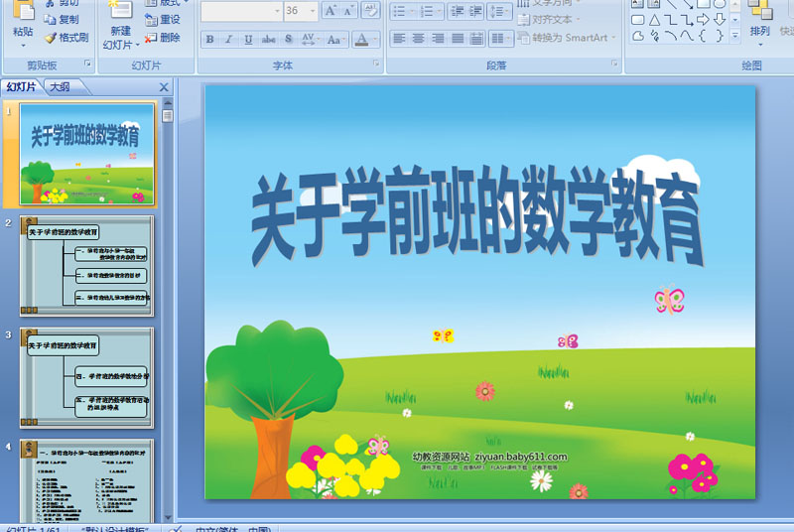Click the Paste (粘贴) button
This screenshot has height=532, width=794.
(x=23, y=24)
